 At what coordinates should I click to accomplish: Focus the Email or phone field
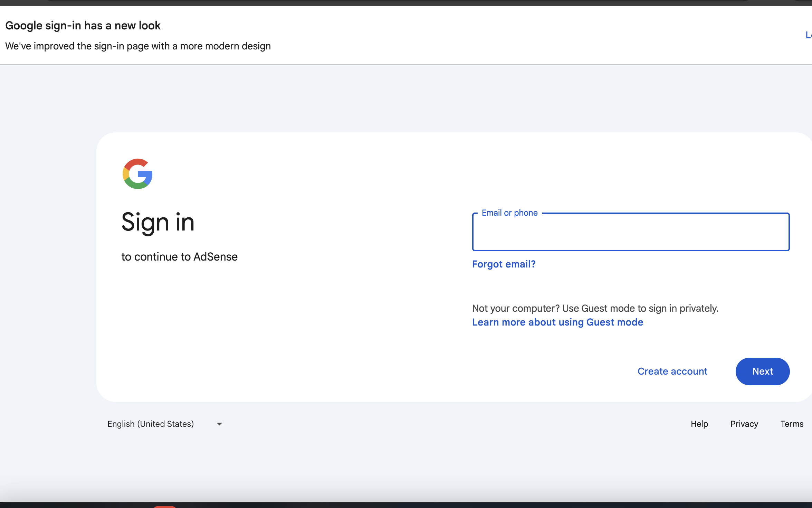click(631, 232)
